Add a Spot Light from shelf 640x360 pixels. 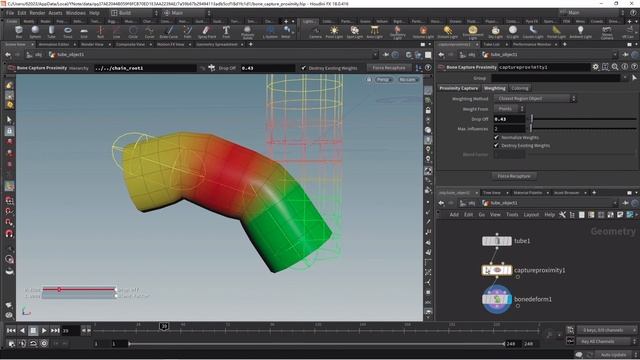click(354, 32)
